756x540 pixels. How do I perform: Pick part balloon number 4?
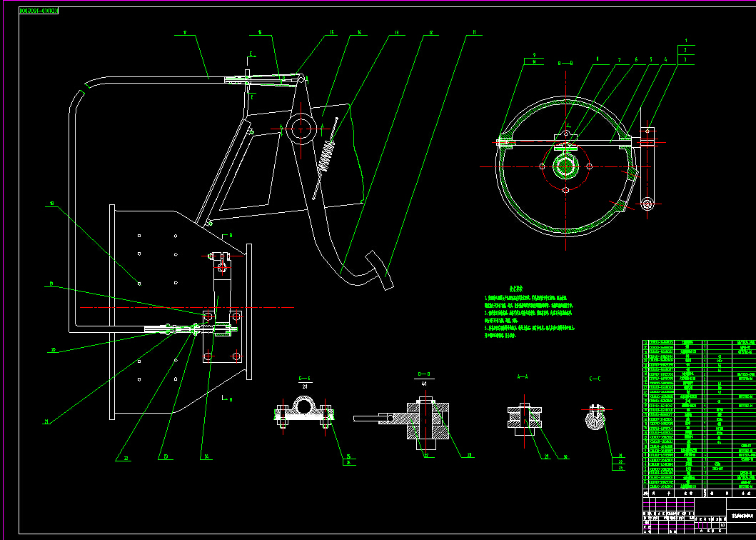tap(665, 60)
